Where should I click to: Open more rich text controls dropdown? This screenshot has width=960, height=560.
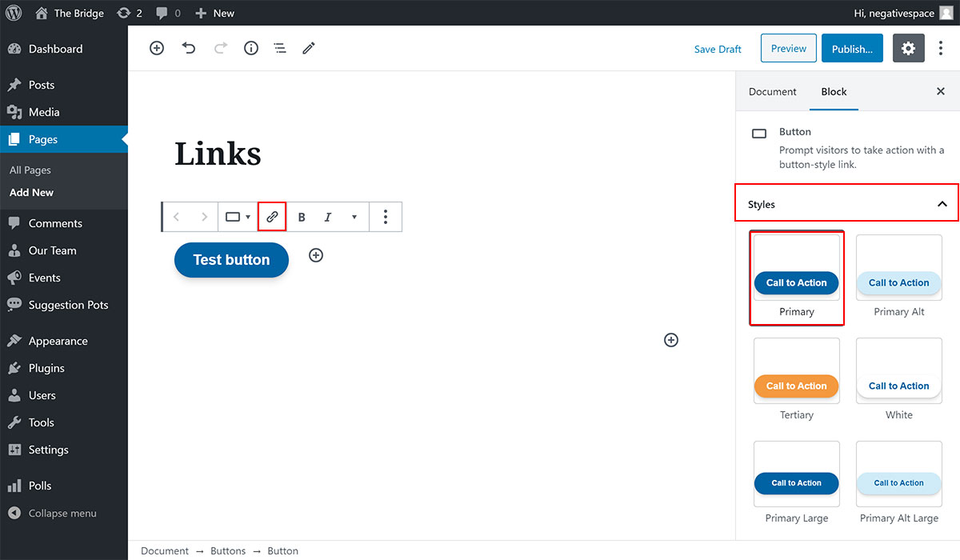click(354, 217)
